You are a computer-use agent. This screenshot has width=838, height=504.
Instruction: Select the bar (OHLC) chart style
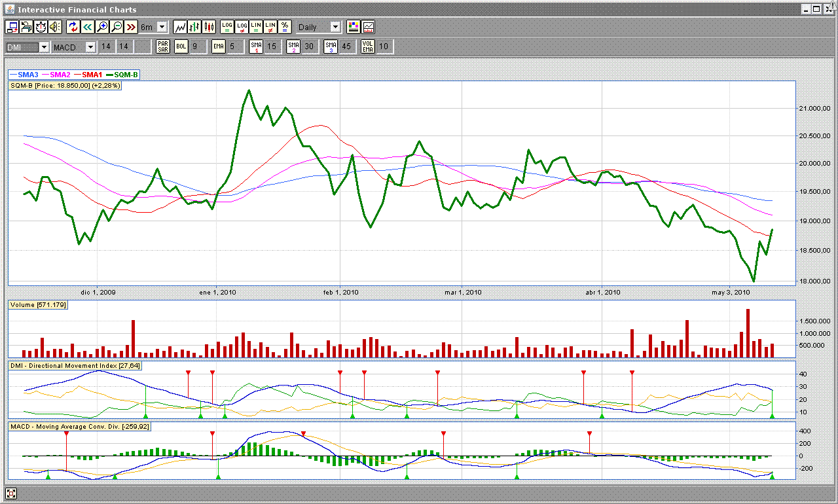(194, 27)
